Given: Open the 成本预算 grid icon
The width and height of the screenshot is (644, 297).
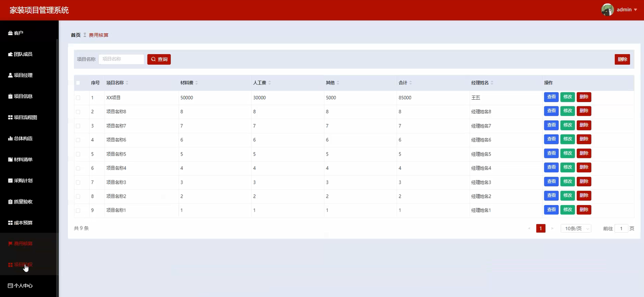Looking at the screenshot, I should point(10,223).
